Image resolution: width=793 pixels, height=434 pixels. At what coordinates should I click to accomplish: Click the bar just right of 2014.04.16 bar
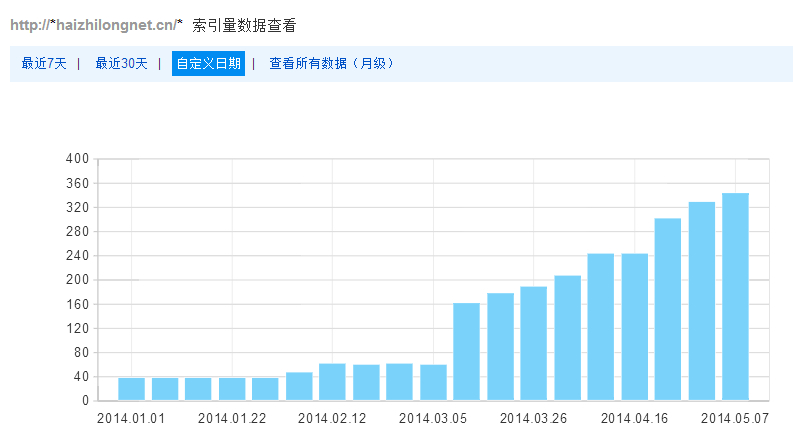point(668,309)
